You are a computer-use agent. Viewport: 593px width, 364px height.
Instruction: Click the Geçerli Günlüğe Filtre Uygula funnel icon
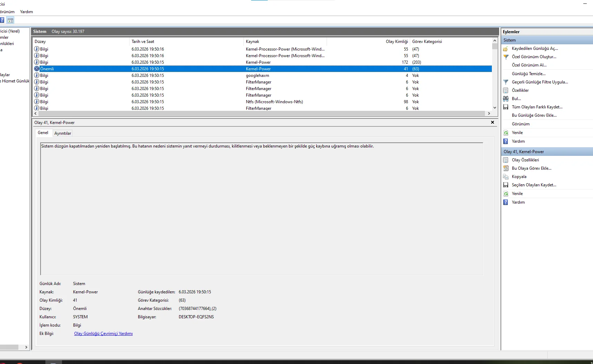506,82
